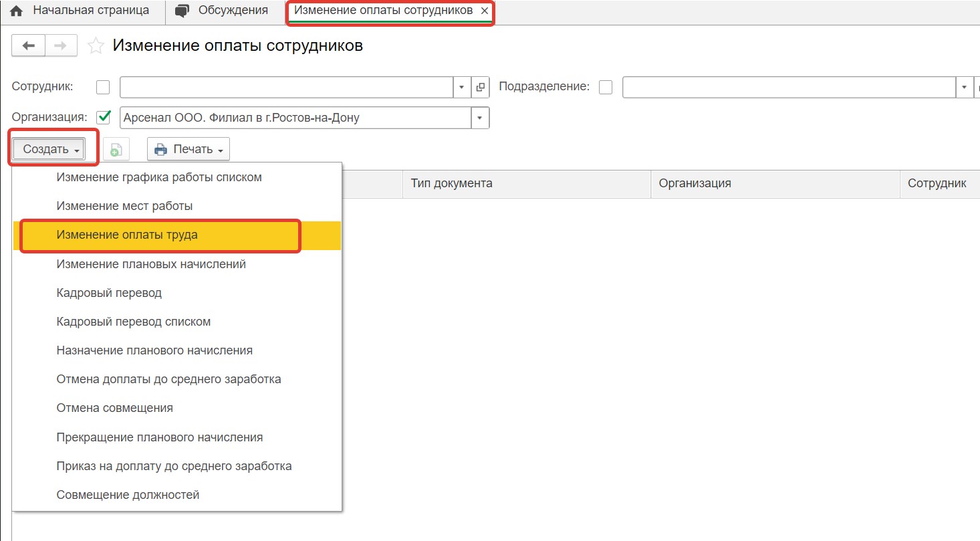Sort by Тип документа column header

click(526, 183)
